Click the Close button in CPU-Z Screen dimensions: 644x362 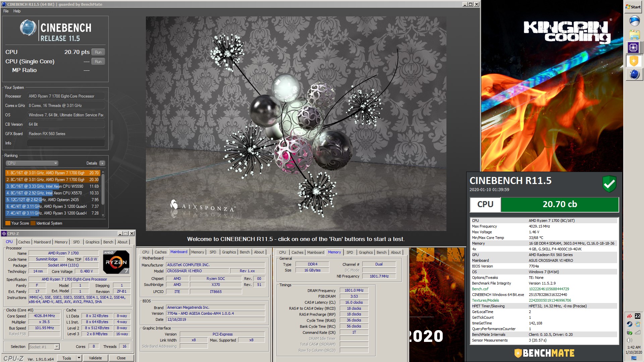click(x=121, y=358)
